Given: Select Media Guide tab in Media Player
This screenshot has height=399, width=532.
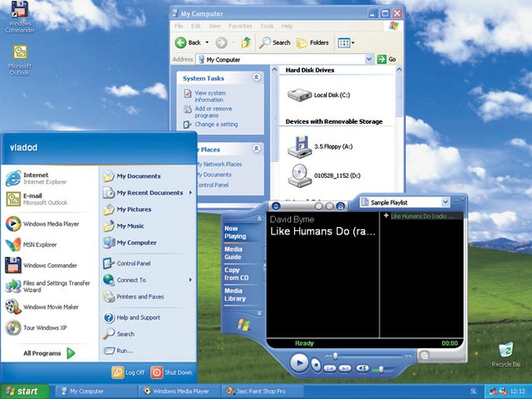Looking at the screenshot, I should (x=234, y=253).
